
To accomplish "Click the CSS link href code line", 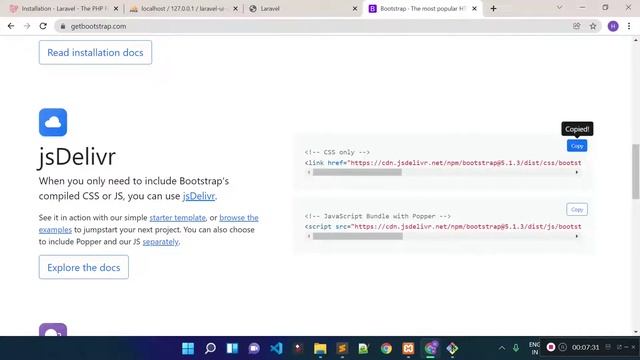I will pyautogui.click(x=443, y=163).
